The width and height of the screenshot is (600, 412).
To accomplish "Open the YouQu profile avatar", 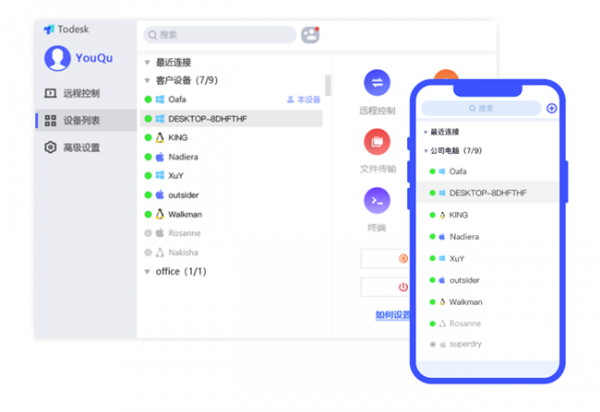I will 57,58.
